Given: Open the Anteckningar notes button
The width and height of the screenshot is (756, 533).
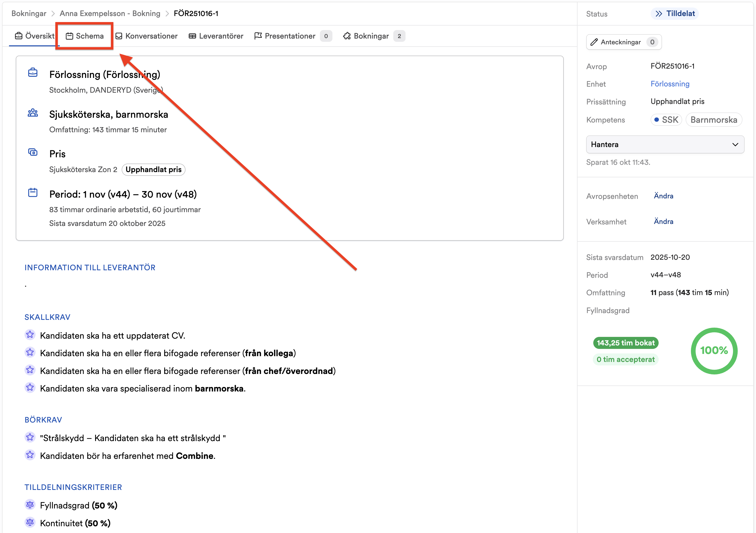Looking at the screenshot, I should (624, 42).
